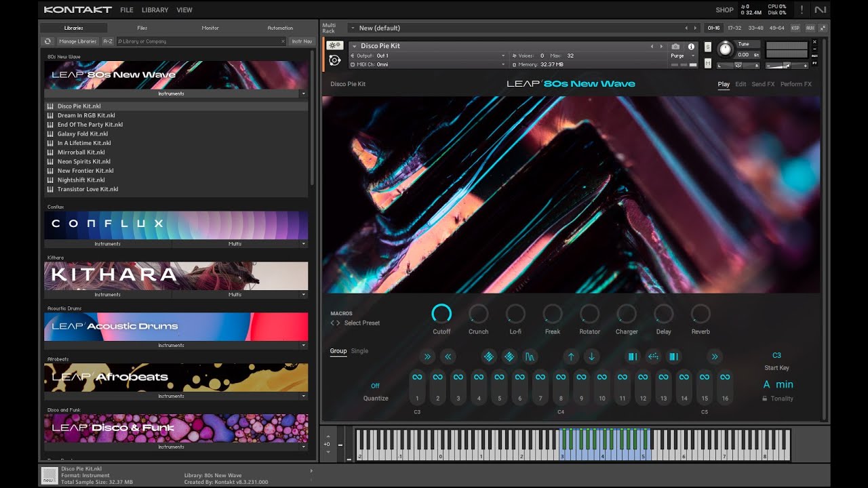The width and height of the screenshot is (868, 488).
Task: Switch to the Monitor tab
Action: [x=210, y=28]
